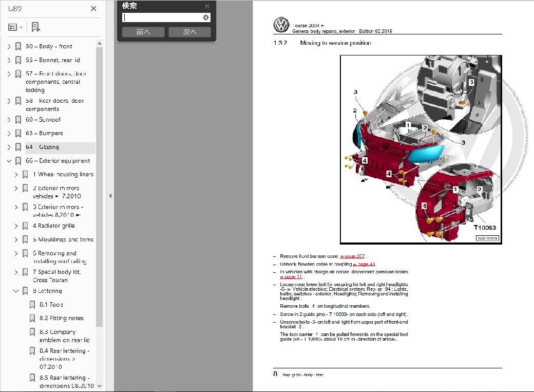This screenshot has width=534, height=392.
Task: Click the 前へ previous button
Action: pos(143,32)
